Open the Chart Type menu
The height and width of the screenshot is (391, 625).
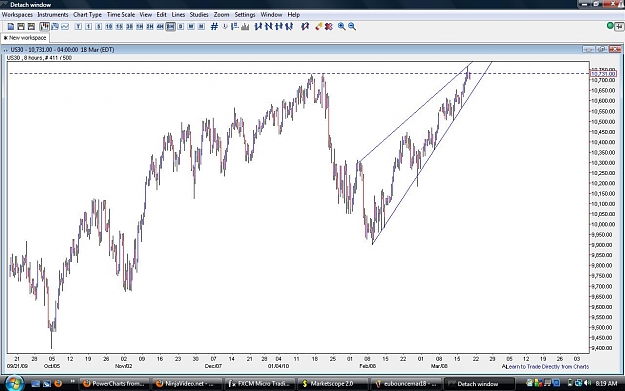87,14
